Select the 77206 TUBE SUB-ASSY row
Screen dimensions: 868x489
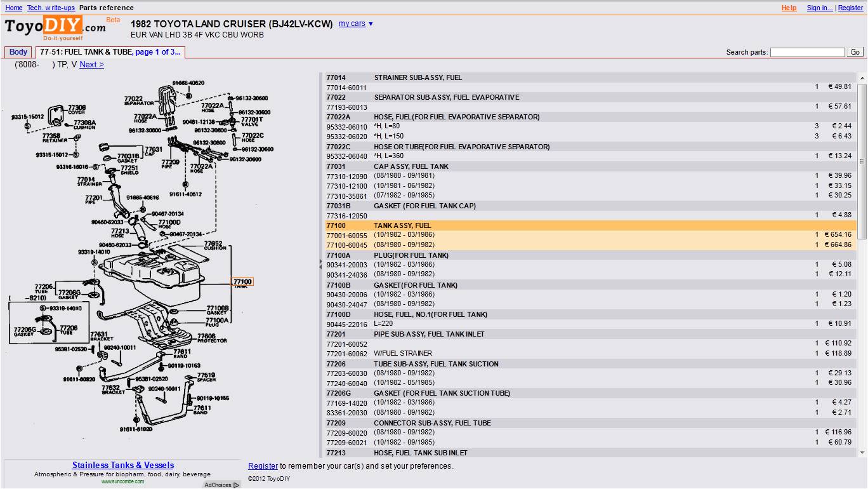coord(591,364)
